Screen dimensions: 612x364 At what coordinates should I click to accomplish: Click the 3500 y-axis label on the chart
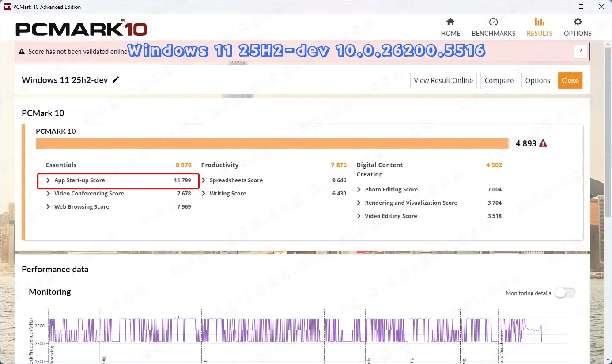39,326
